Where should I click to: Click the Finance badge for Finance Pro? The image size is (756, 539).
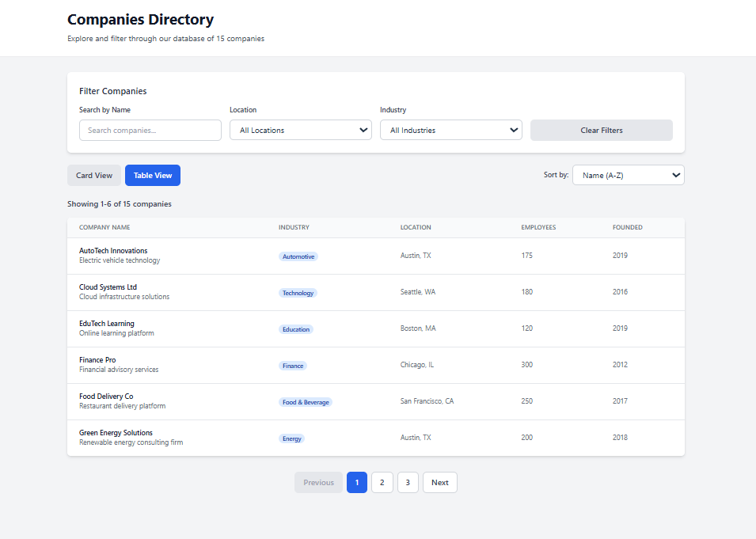coord(293,365)
